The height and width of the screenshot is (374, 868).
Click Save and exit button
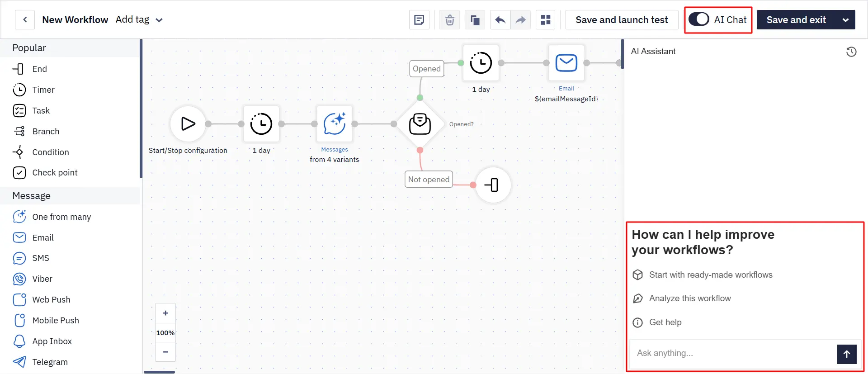click(796, 20)
